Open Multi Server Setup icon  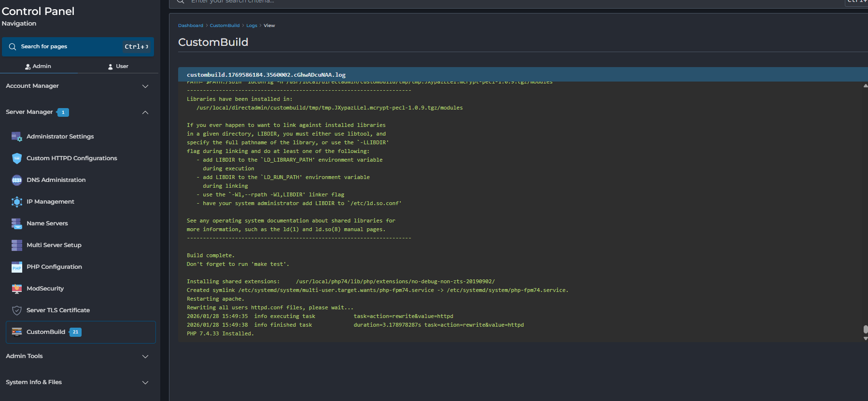(x=16, y=245)
